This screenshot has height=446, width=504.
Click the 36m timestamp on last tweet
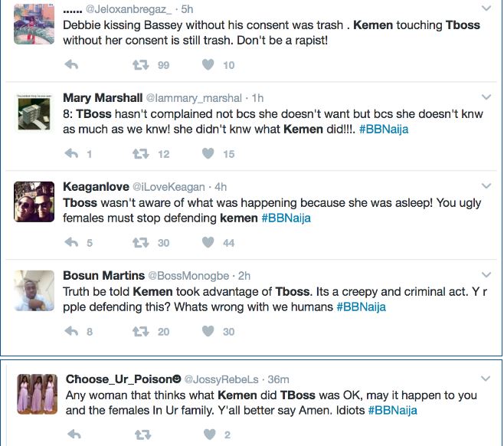tap(279, 379)
